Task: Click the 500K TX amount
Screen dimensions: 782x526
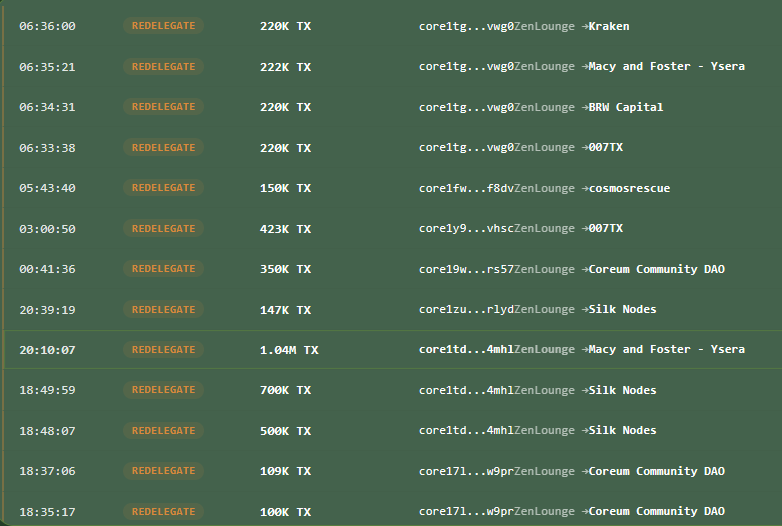Action: pyautogui.click(x=285, y=431)
